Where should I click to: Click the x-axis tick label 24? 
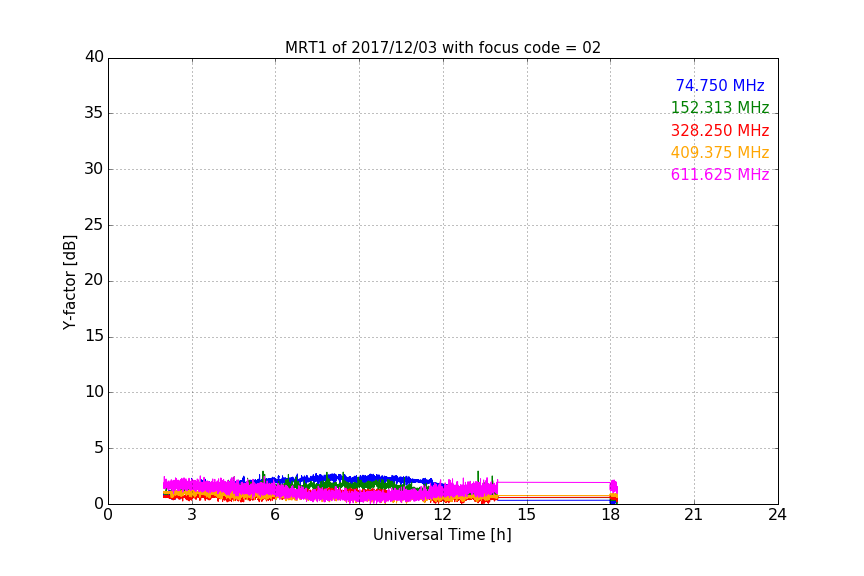tap(777, 515)
